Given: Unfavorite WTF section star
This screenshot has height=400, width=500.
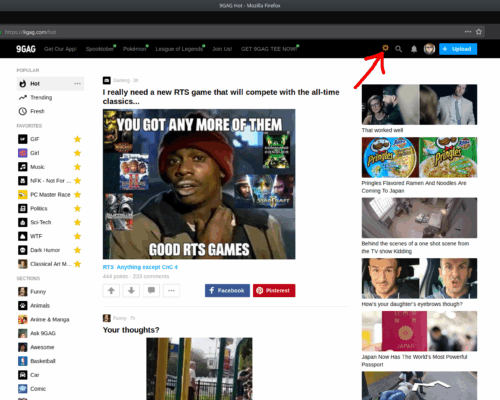Looking at the screenshot, I should (x=77, y=236).
